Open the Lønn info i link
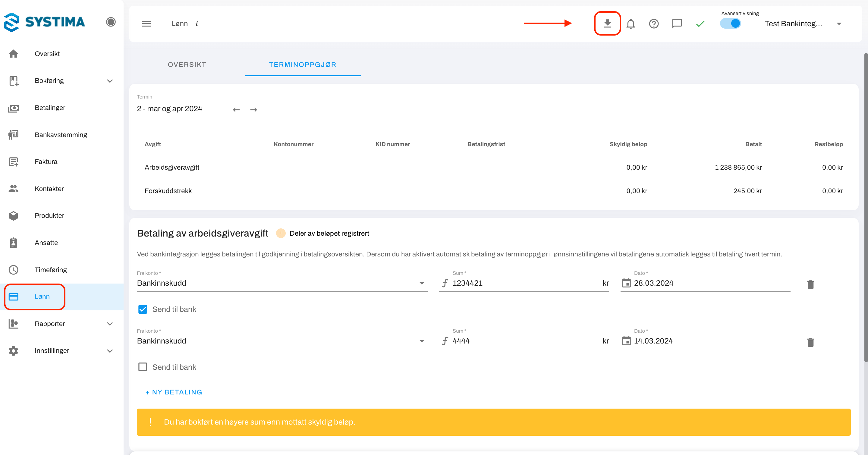 pyautogui.click(x=197, y=24)
